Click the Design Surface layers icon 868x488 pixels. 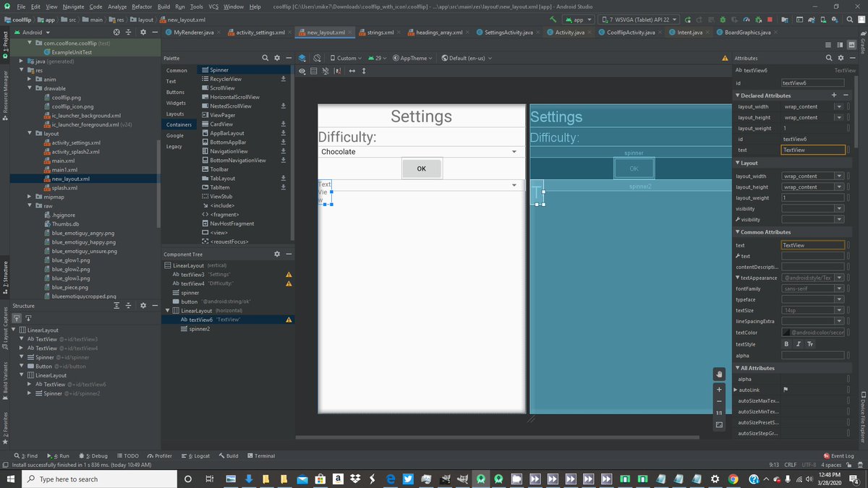303,58
